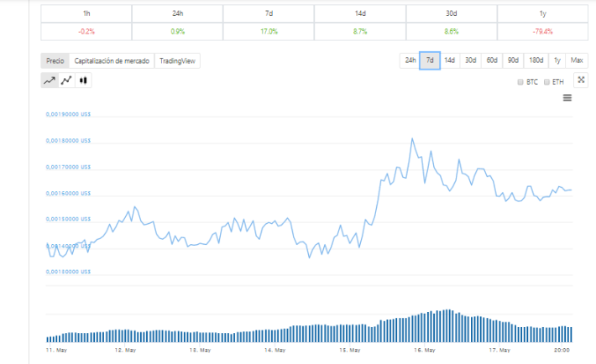This screenshot has height=364, width=596.
Task: Set chart range to 180d
Action: click(x=536, y=60)
